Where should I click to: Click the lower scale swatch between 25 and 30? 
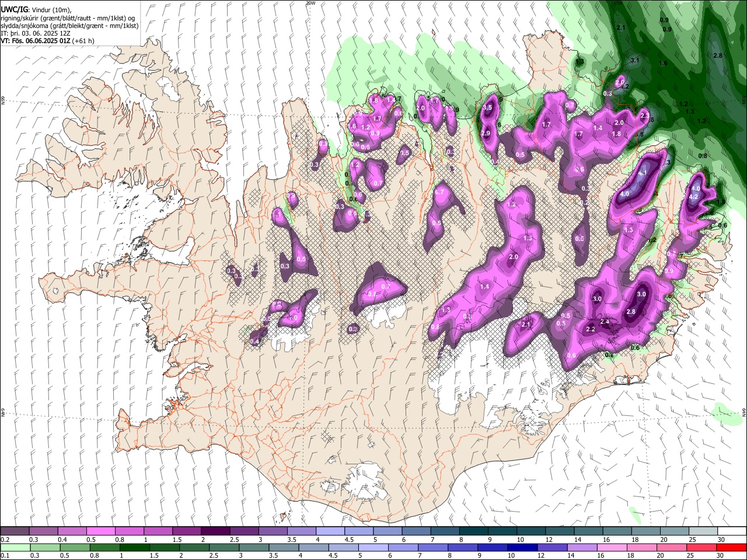click(701, 547)
